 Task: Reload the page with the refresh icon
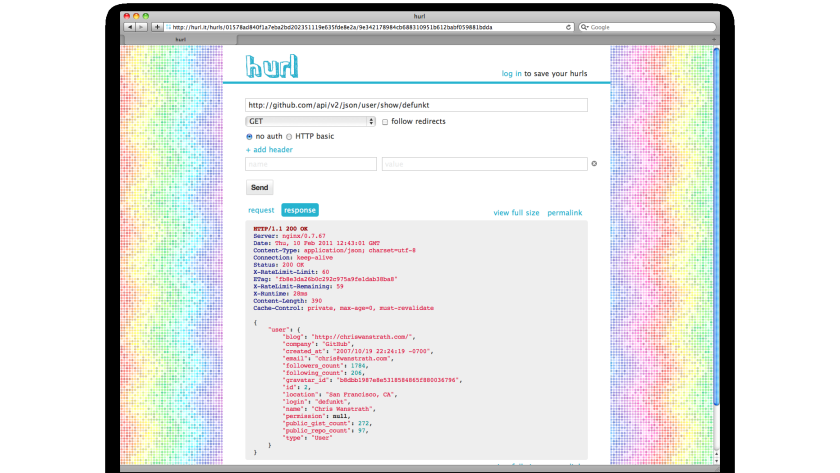(x=568, y=27)
